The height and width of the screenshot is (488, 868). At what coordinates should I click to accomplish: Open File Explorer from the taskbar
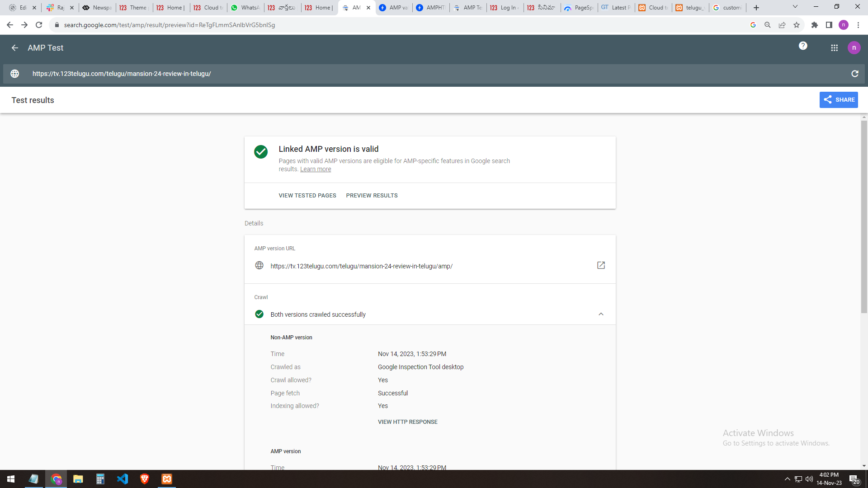78,479
